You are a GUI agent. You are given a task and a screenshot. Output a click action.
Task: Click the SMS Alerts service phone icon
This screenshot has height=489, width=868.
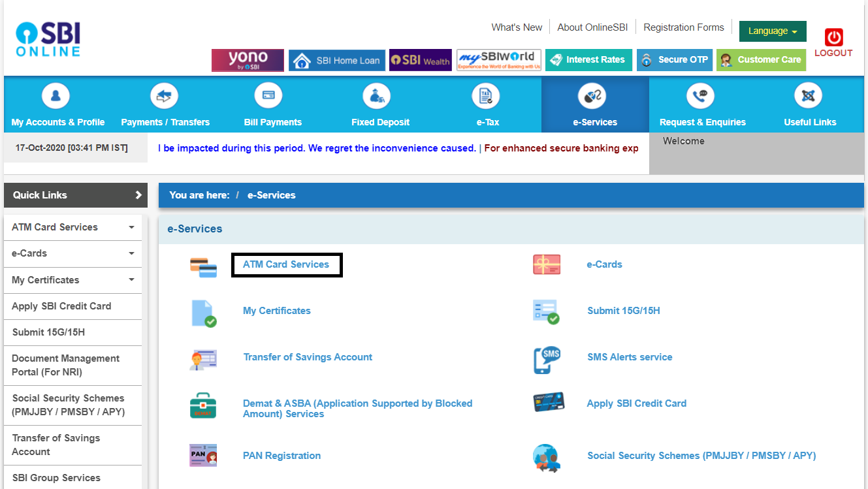point(547,360)
